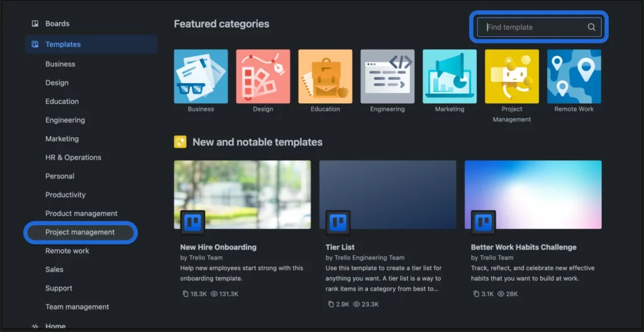Select Team management in sidebar
The width and height of the screenshot is (644, 332).
coord(77,307)
